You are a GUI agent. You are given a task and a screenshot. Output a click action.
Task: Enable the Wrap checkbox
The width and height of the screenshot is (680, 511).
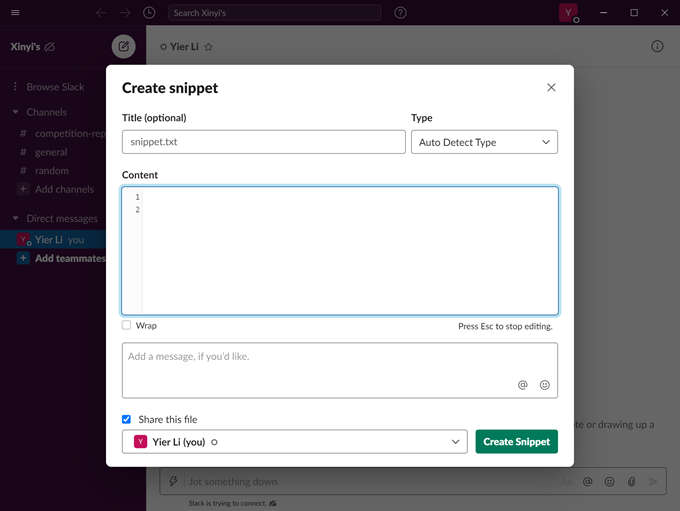point(127,325)
